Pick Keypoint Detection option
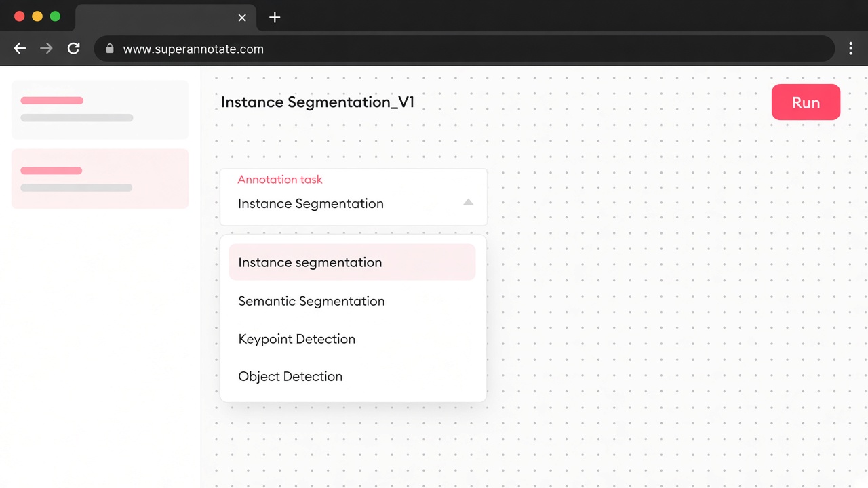The width and height of the screenshot is (868, 488). pos(352,339)
